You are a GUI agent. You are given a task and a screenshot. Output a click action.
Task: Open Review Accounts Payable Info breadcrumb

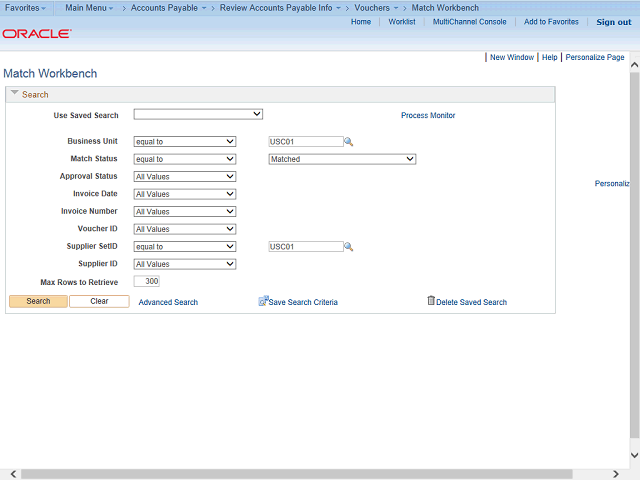pos(280,8)
